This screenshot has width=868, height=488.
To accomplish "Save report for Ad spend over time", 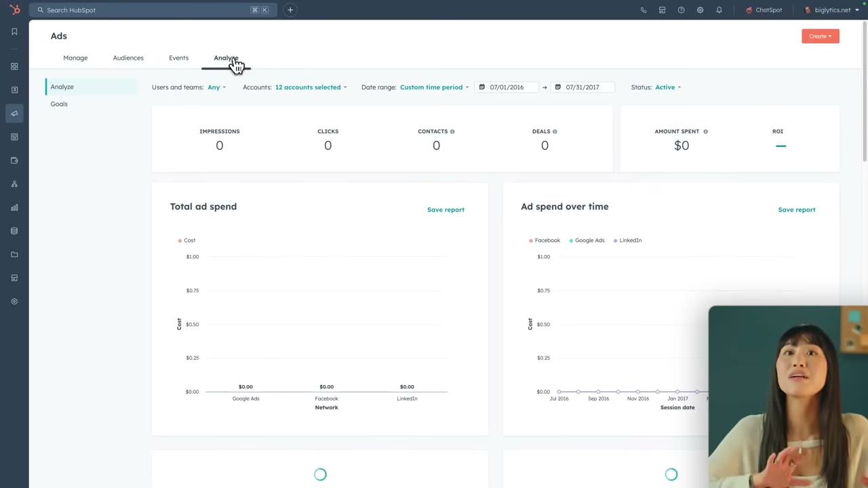I will tap(797, 209).
